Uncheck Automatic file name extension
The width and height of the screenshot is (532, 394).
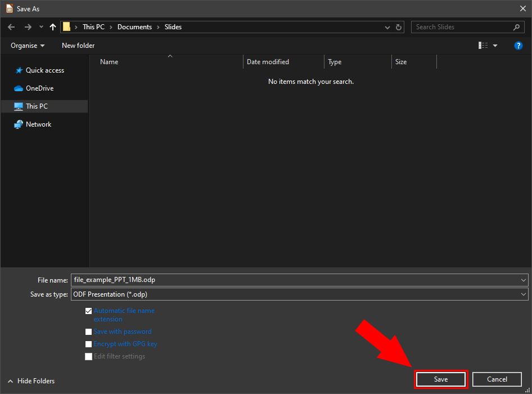88,311
